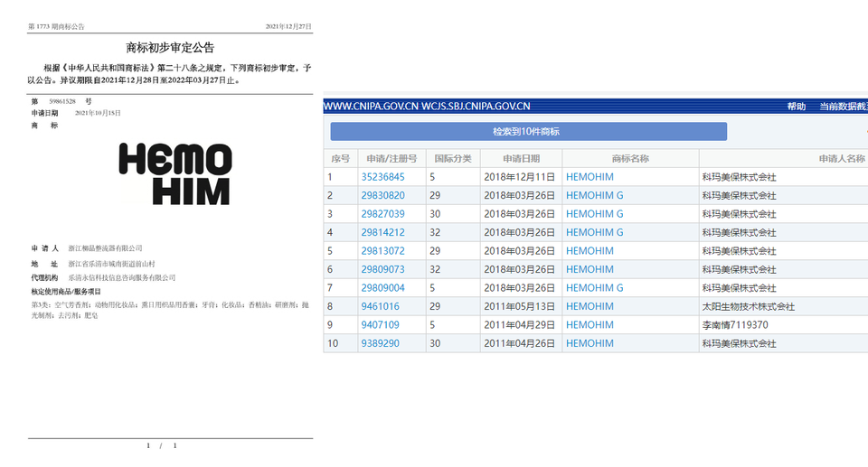Click the 检索到10件商标 results button
Screen dimensions: 868x467
tap(527, 132)
